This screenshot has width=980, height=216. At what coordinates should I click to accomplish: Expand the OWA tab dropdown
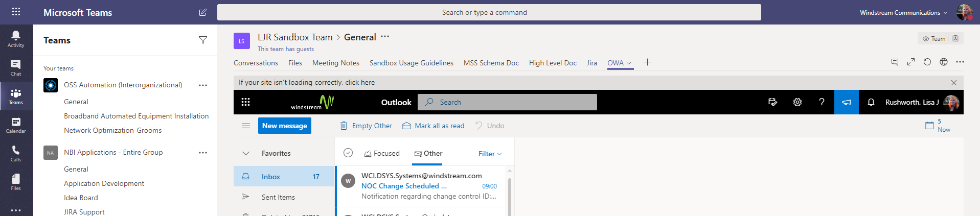[629, 63]
